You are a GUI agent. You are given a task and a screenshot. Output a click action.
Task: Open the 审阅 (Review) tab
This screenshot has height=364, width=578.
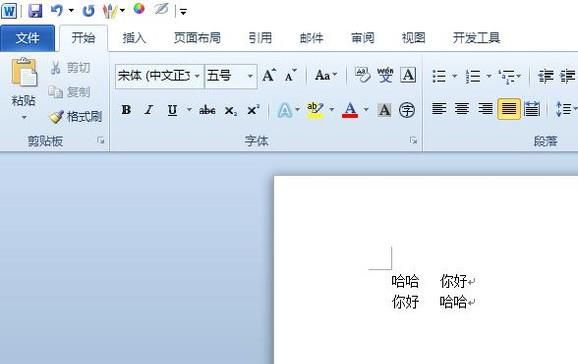click(x=363, y=38)
